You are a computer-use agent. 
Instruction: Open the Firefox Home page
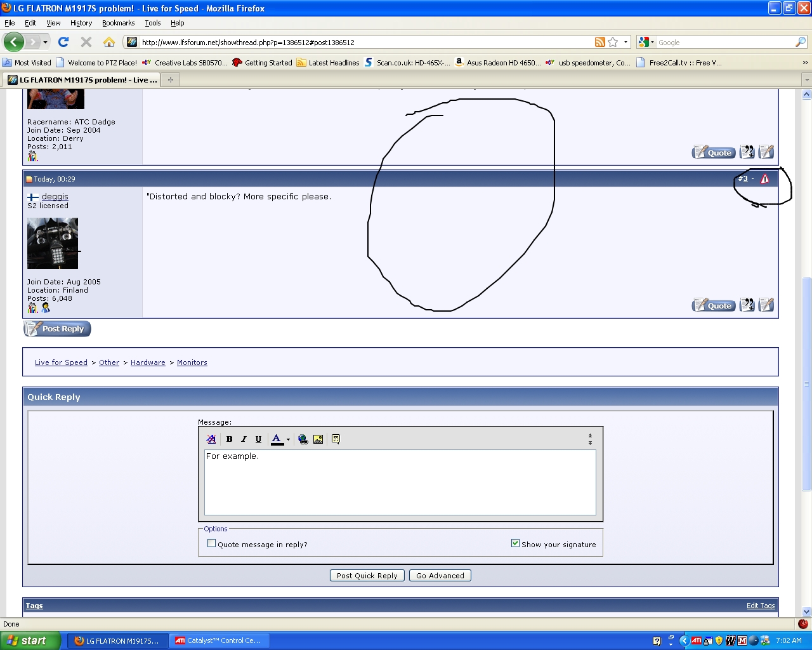(x=109, y=42)
